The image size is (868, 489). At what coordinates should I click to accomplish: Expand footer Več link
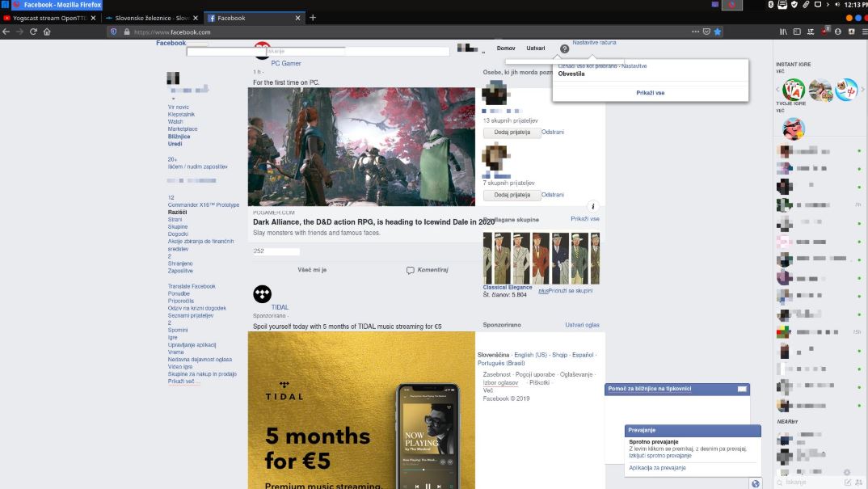[487, 390]
